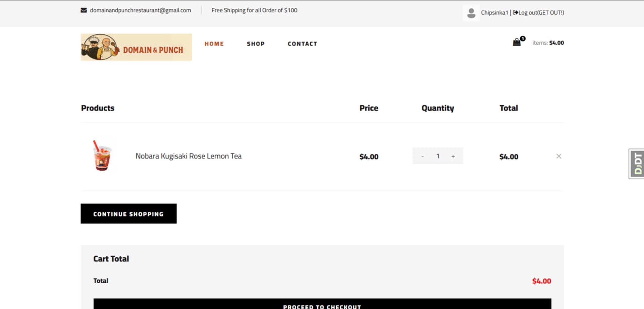Image resolution: width=644 pixels, height=309 pixels.
Task: Go to the Home menu item
Action: tap(214, 44)
